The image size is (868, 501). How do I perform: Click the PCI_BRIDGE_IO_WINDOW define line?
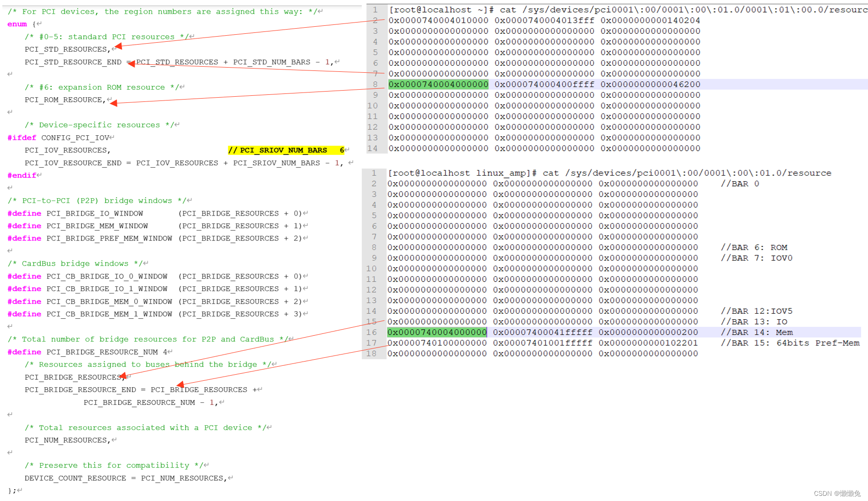pos(94,213)
